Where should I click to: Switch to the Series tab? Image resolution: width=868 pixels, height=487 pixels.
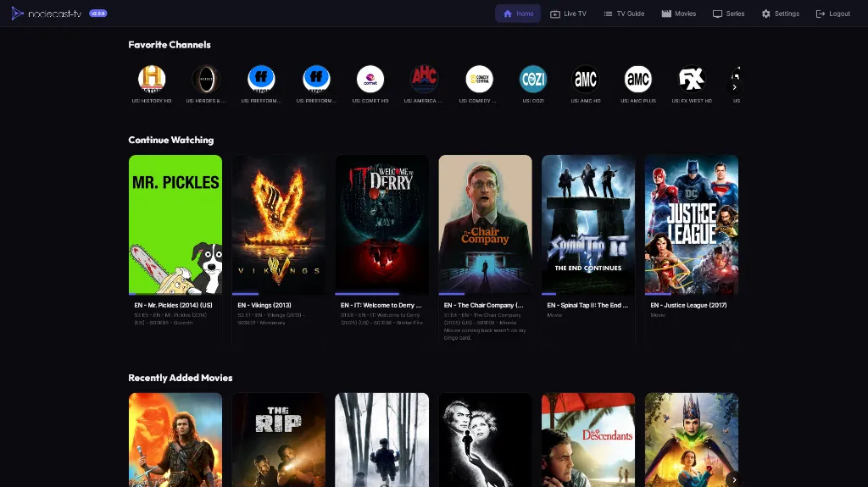tap(728, 14)
